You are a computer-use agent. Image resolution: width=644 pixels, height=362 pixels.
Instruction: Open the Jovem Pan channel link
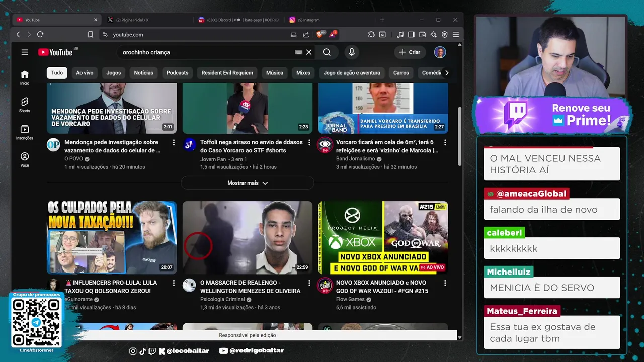[x=223, y=159]
